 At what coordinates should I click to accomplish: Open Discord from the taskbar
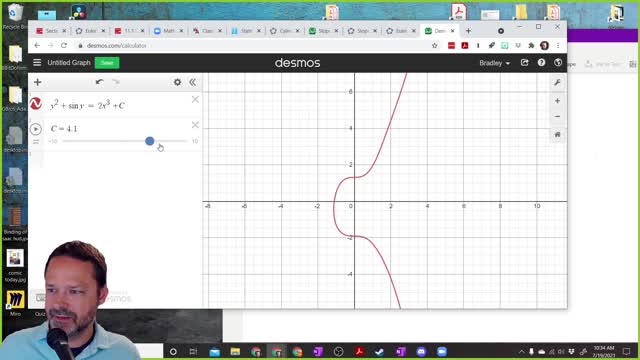[421, 351]
